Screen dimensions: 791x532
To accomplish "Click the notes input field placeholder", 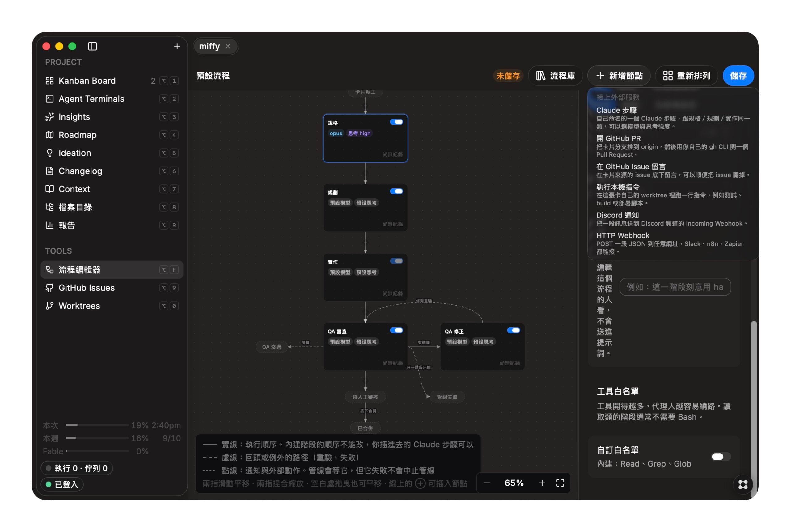I will (675, 287).
